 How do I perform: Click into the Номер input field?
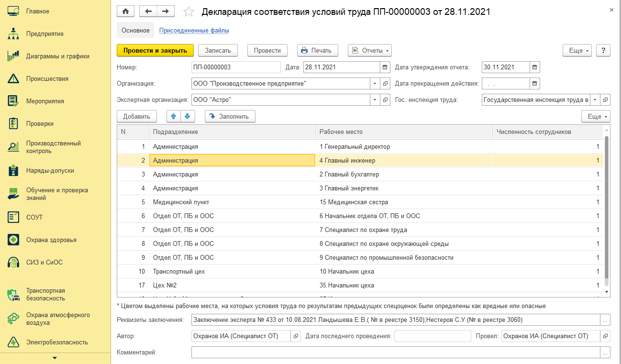236,67
